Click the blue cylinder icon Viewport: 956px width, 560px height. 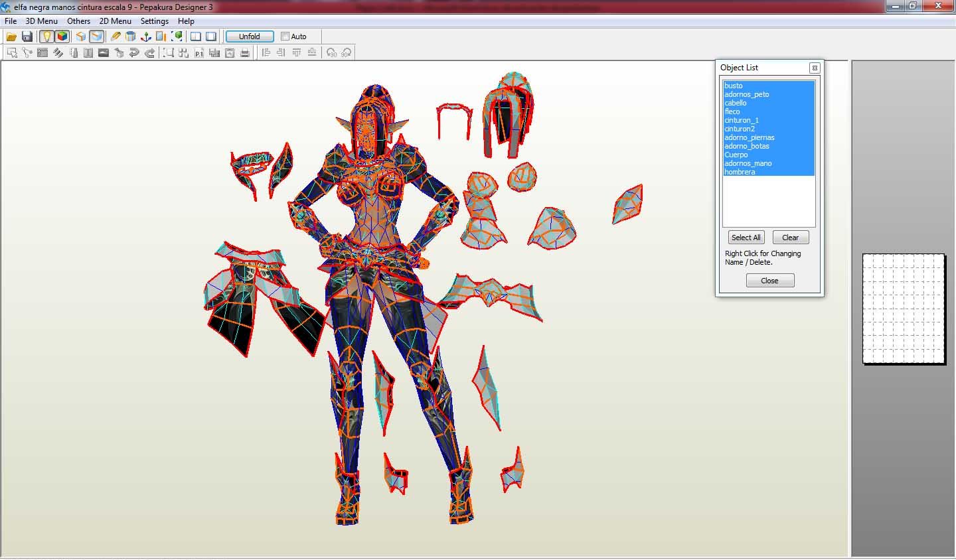[131, 36]
